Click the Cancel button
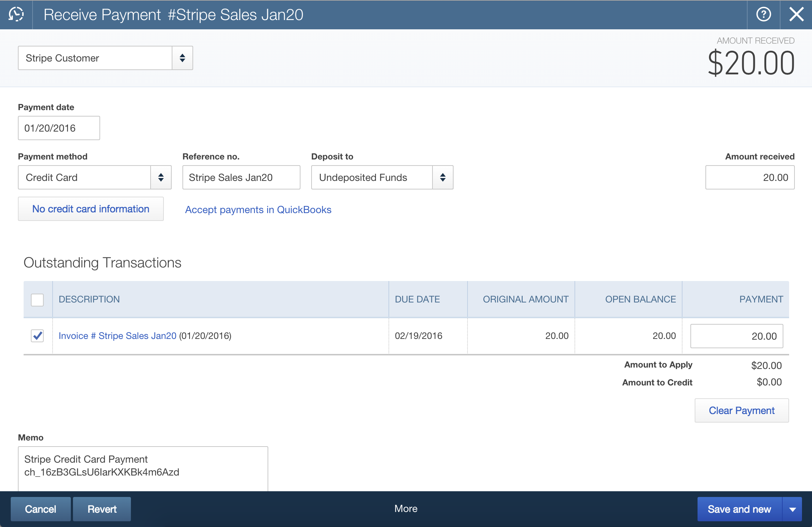The height and width of the screenshot is (527, 812). [x=40, y=509]
